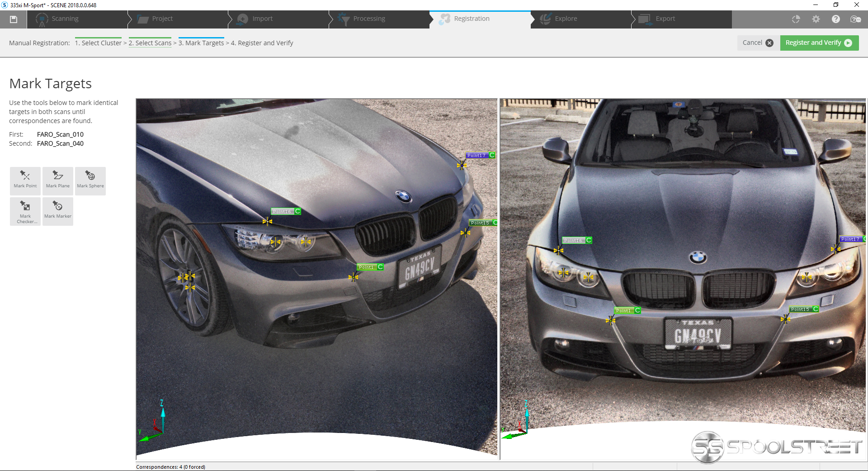Click the FARO_Scan_040 second scan name
The height and width of the screenshot is (471, 868).
point(60,143)
